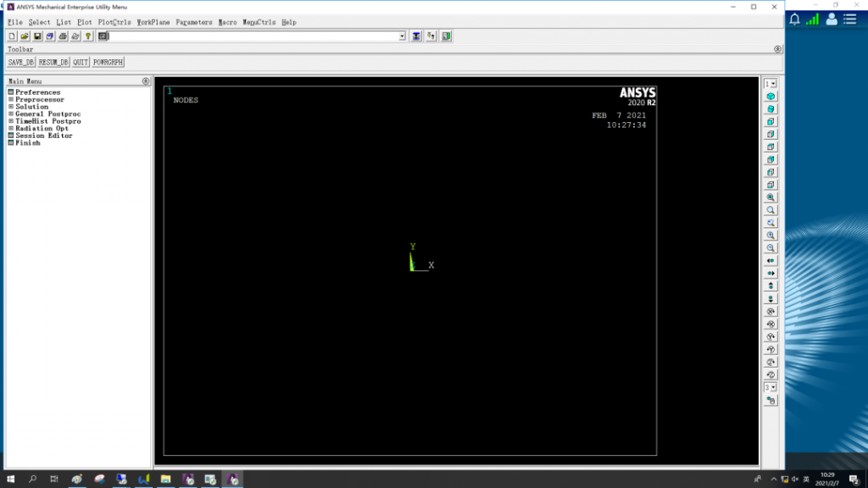Open the command input dropdown arrow
Viewport: 868px width, 488px height.
402,36
